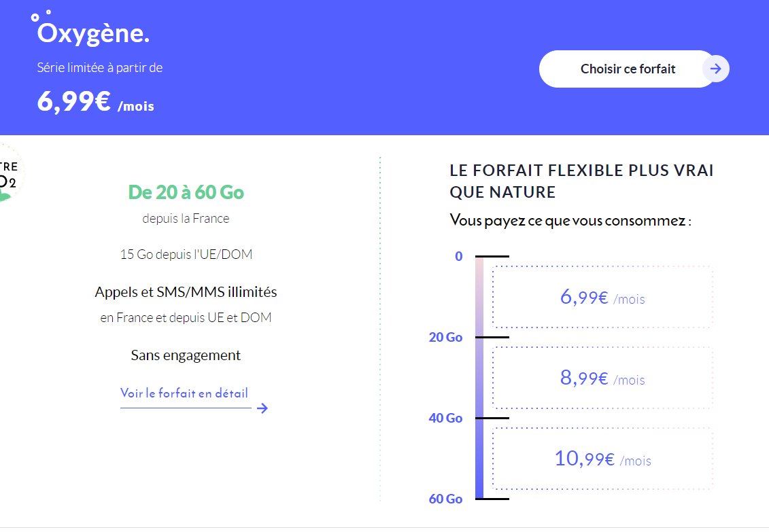Viewport: 769px width, 532px height.
Task: Click the Sans engagement text
Action: [x=186, y=355]
